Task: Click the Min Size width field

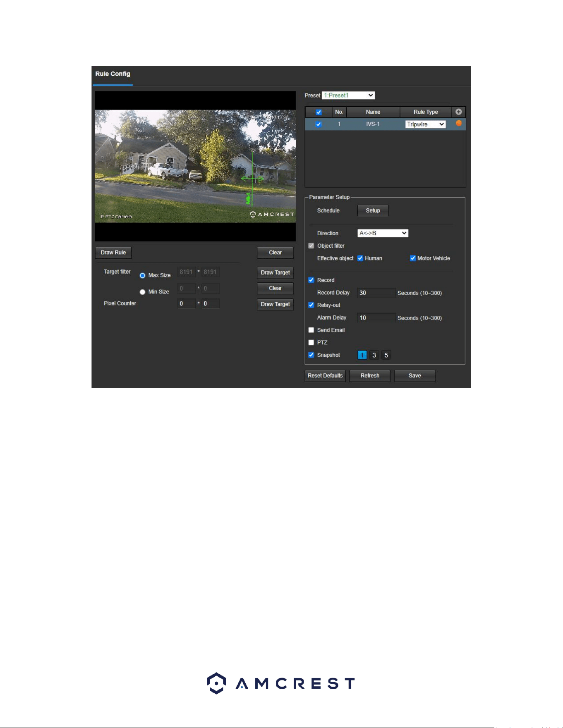Action: pos(186,288)
